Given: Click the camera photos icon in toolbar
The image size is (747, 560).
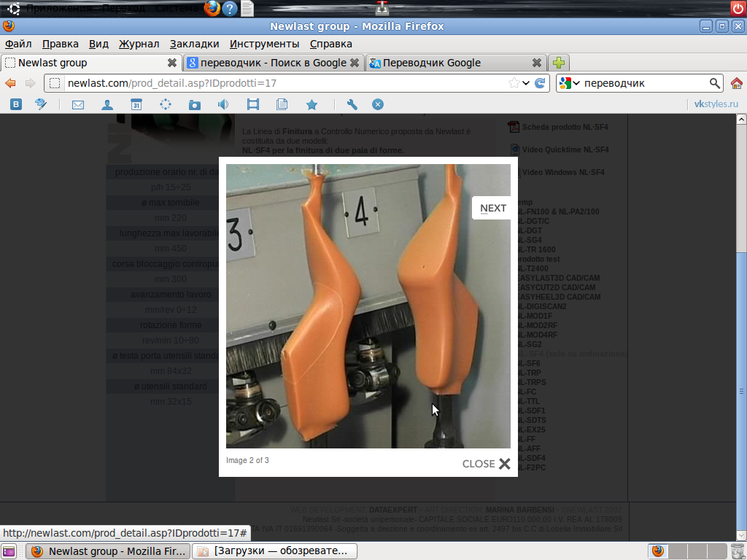Looking at the screenshot, I should pyautogui.click(x=194, y=105).
